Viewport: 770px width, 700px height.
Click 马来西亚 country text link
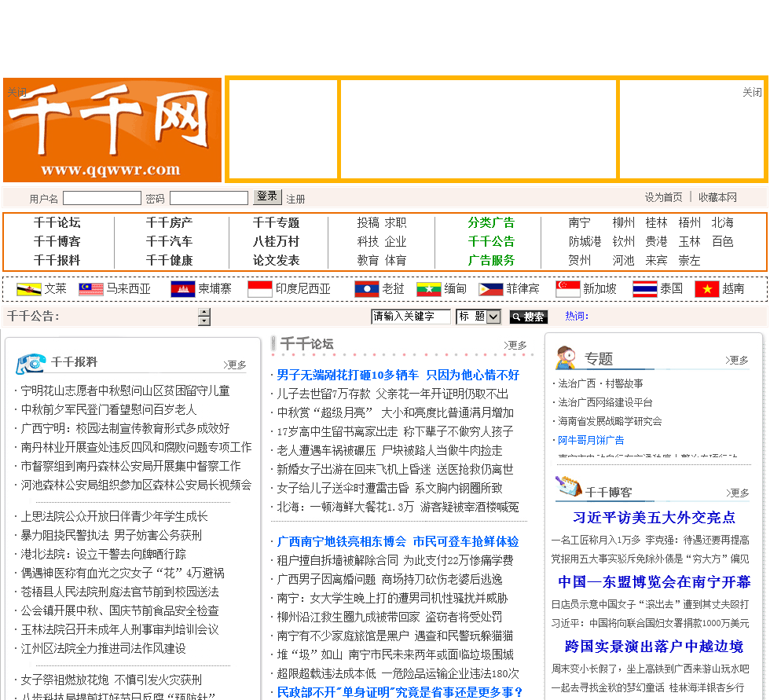[x=129, y=289]
